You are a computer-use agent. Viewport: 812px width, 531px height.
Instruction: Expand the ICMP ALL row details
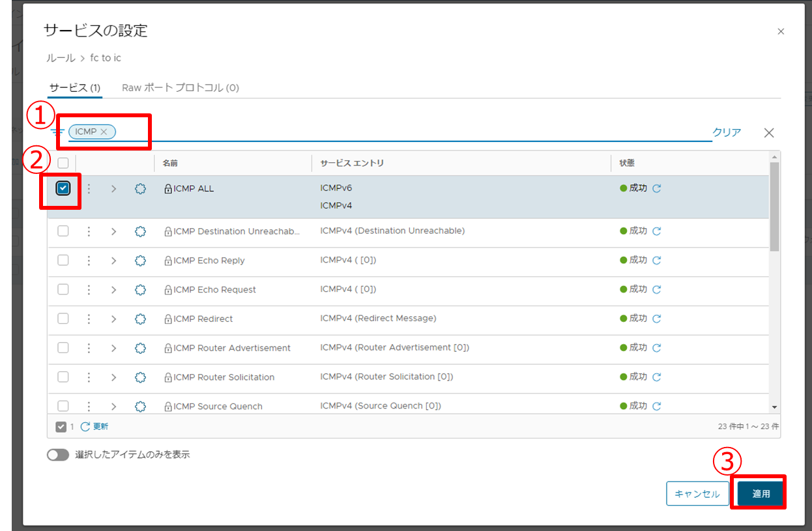pyautogui.click(x=113, y=189)
